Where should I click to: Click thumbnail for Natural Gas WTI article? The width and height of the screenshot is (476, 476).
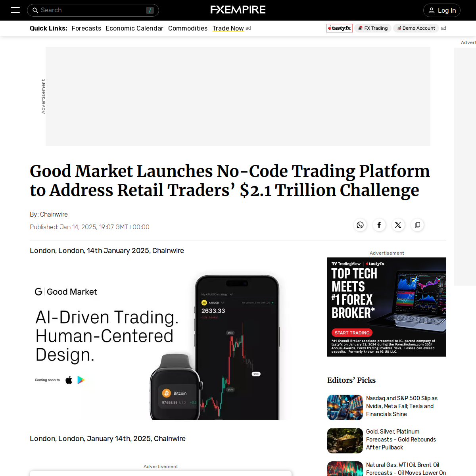(x=345, y=469)
